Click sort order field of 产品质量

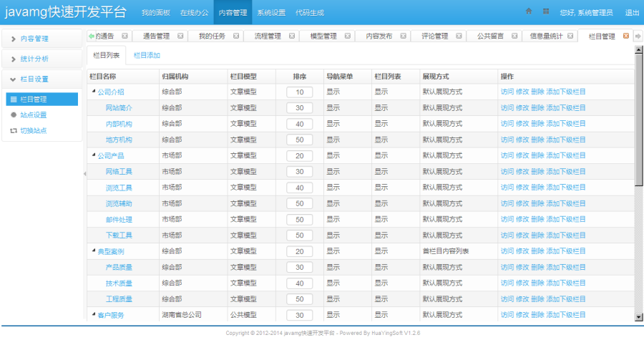point(299,267)
